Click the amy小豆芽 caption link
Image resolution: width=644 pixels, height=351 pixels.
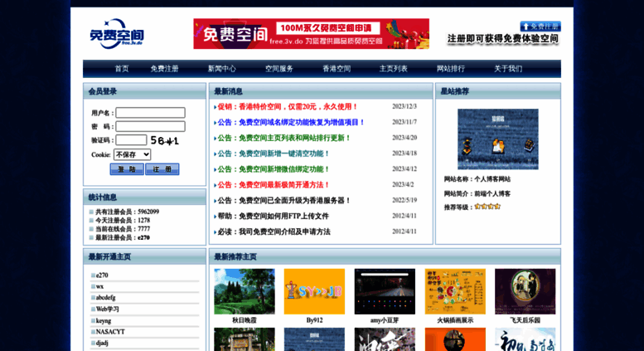pyautogui.click(x=385, y=320)
